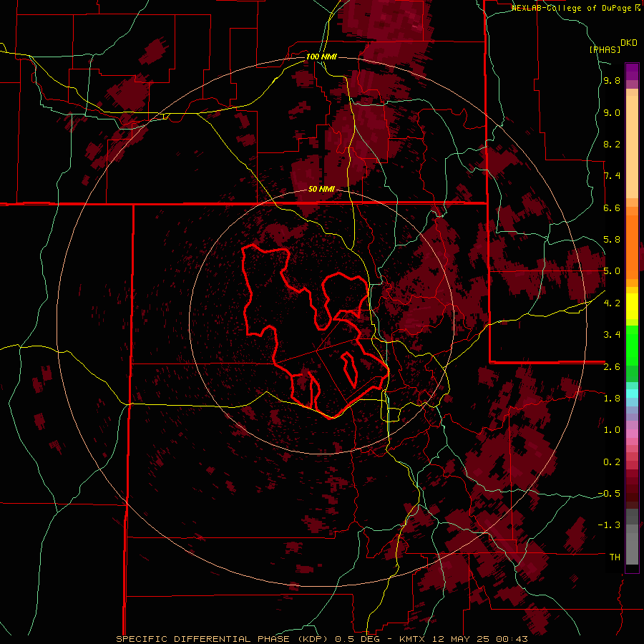Click the 5.0 scale value

click(x=612, y=271)
